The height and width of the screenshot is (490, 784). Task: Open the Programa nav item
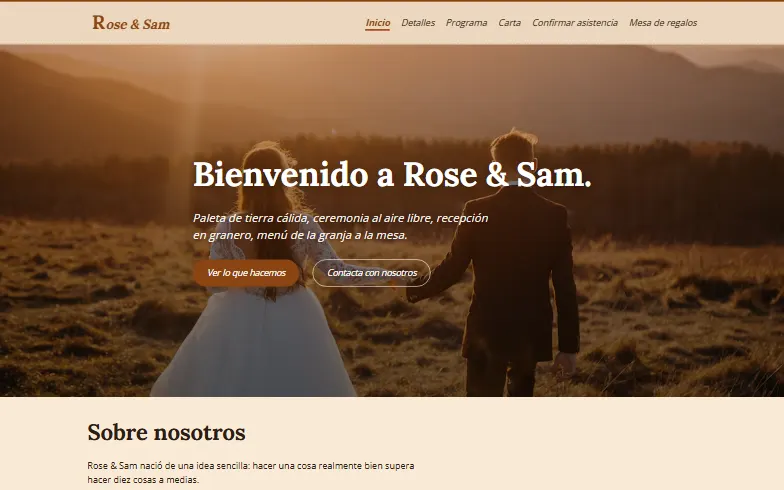point(466,23)
